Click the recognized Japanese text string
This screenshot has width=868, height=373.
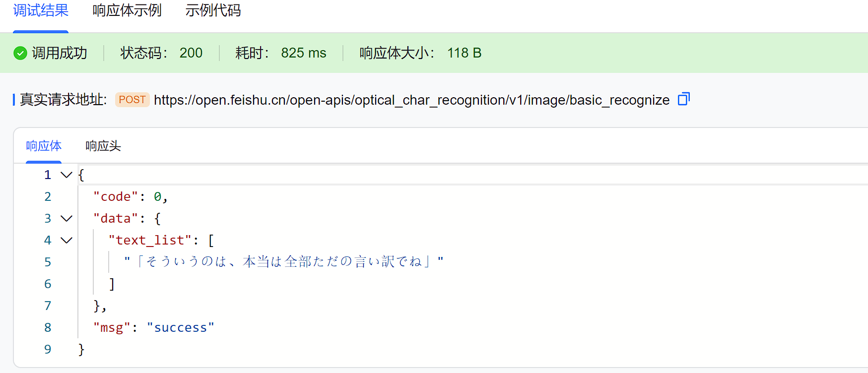point(284,261)
